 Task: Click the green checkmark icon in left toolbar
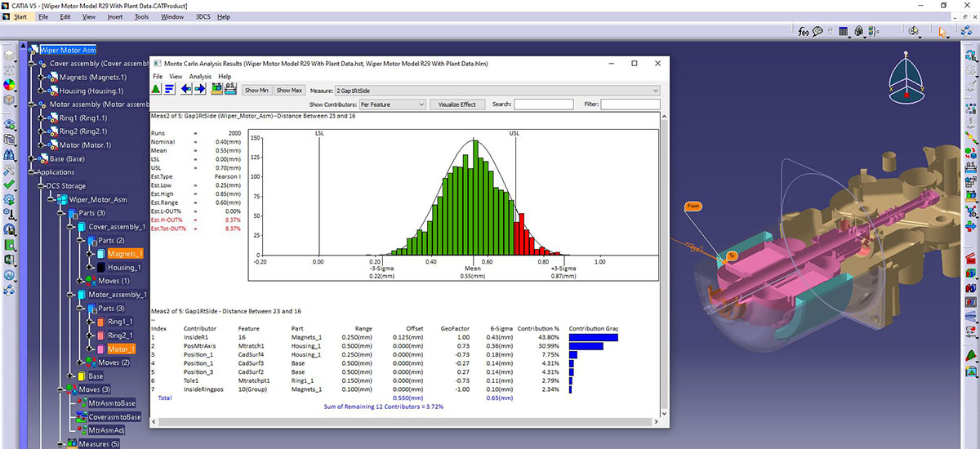click(x=9, y=186)
